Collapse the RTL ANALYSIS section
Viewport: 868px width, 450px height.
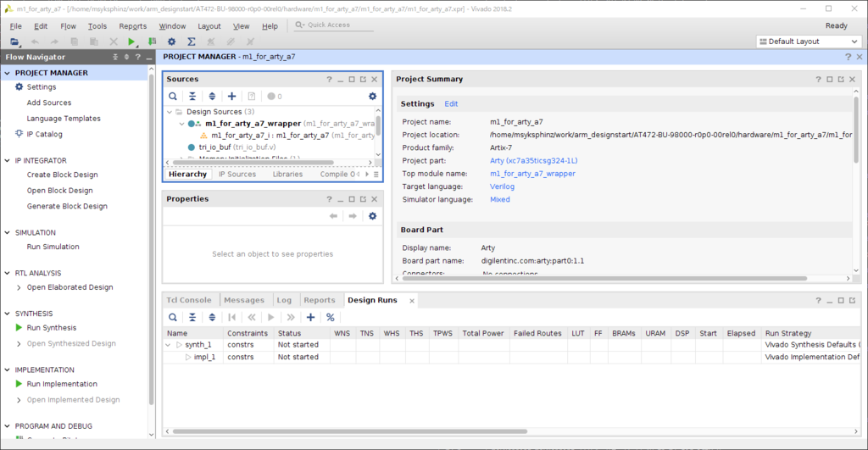pos(7,273)
